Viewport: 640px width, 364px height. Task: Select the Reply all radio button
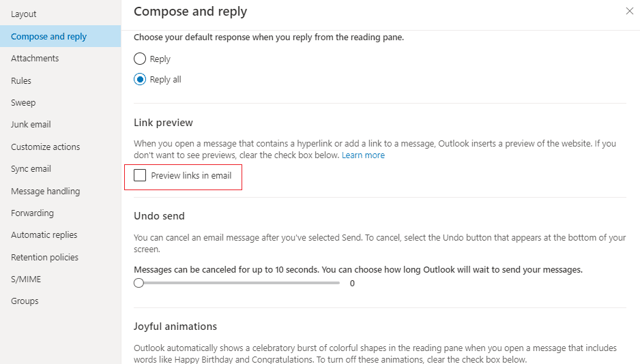(x=140, y=80)
